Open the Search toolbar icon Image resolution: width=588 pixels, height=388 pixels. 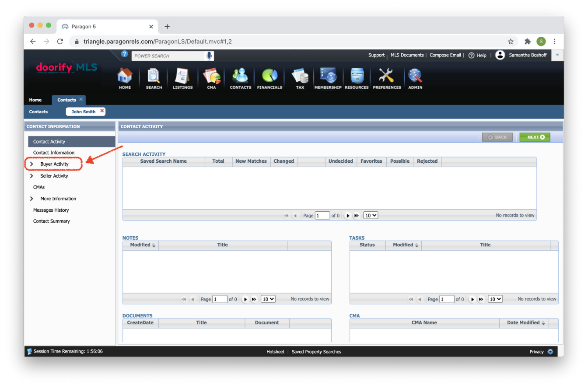(154, 79)
